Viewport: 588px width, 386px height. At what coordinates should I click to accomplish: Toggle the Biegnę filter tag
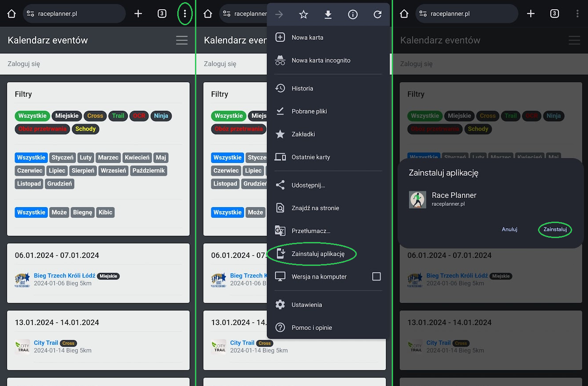83,212
